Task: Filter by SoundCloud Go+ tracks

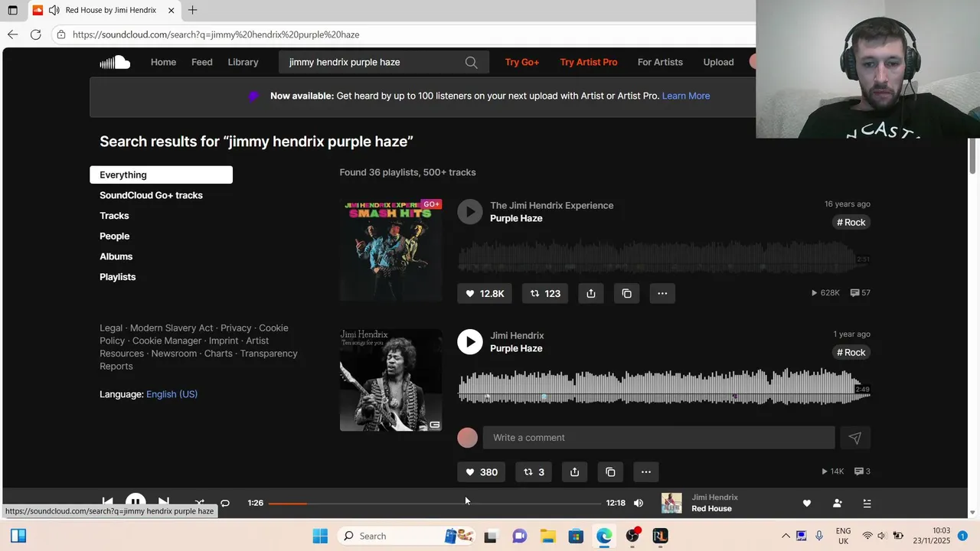Action: [x=151, y=195]
